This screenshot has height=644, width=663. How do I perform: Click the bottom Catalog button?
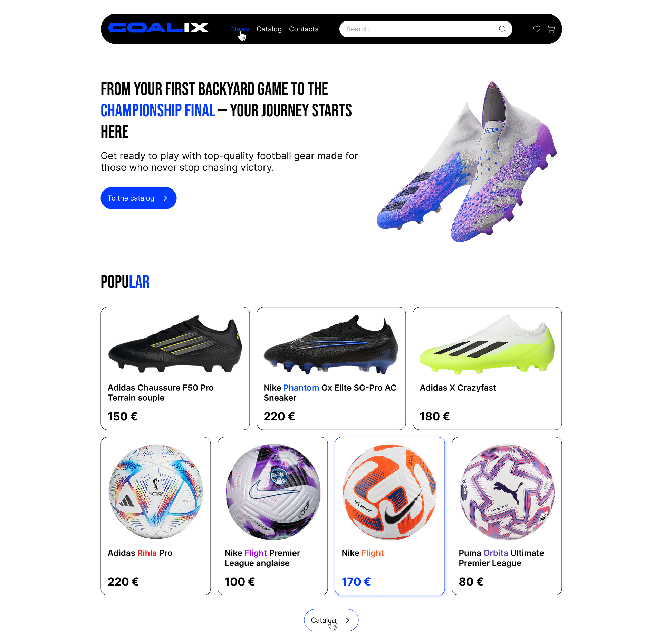tap(331, 620)
